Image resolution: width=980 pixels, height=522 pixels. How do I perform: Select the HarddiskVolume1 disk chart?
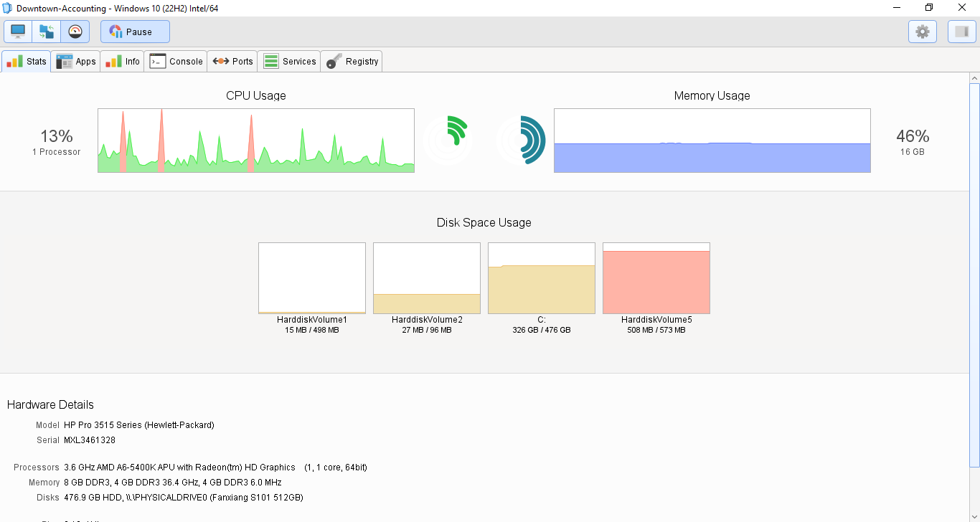(x=311, y=277)
